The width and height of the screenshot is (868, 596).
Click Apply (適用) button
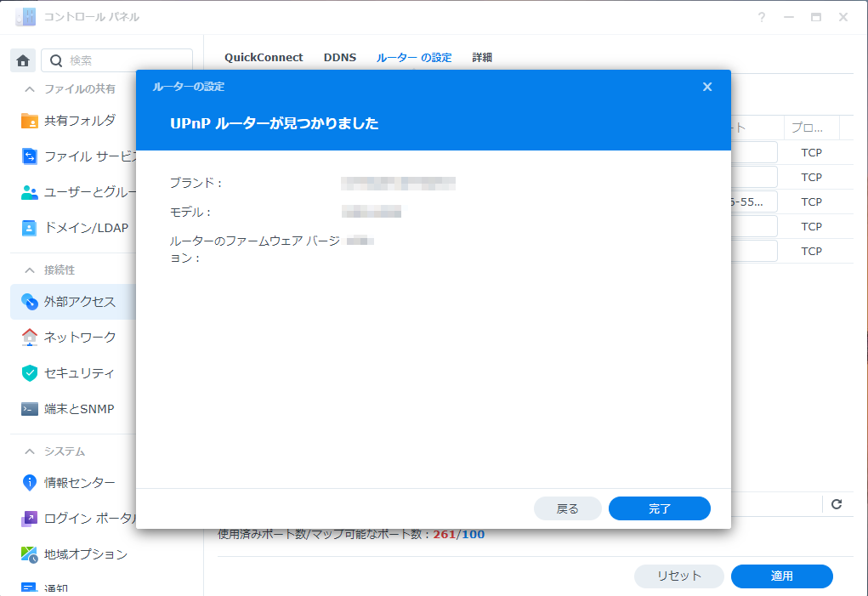pyautogui.click(x=781, y=576)
